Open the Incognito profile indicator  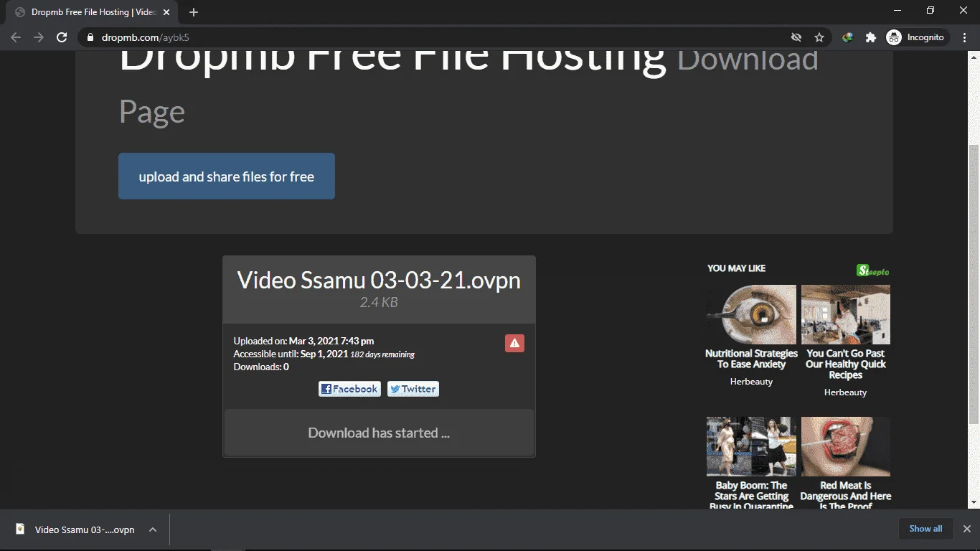coord(918,37)
